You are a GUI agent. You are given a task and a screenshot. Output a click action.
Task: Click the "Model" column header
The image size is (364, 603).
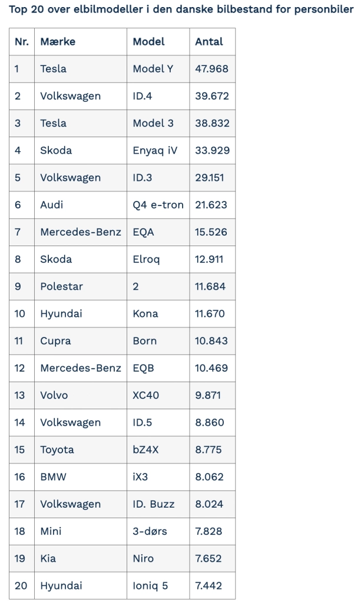click(148, 42)
